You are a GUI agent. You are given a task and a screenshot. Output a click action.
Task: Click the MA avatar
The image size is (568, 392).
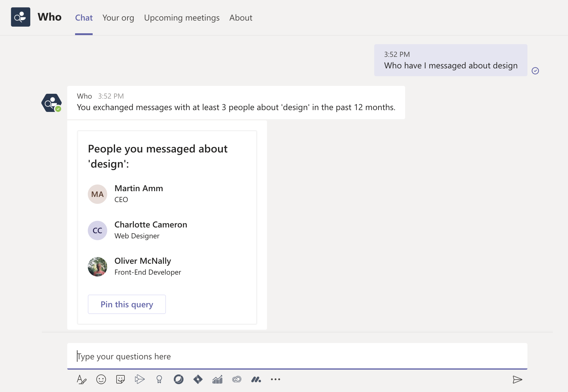point(97,194)
